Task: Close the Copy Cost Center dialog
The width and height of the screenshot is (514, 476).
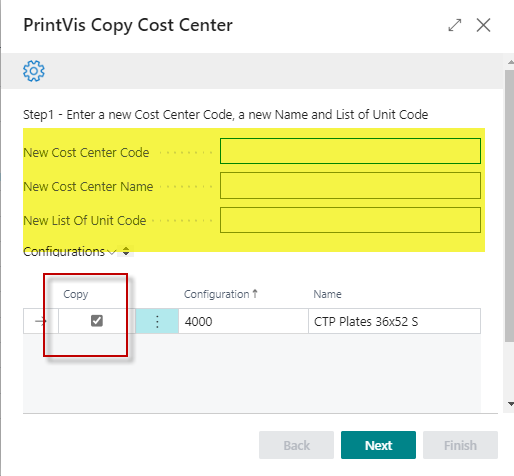Action: point(483,25)
